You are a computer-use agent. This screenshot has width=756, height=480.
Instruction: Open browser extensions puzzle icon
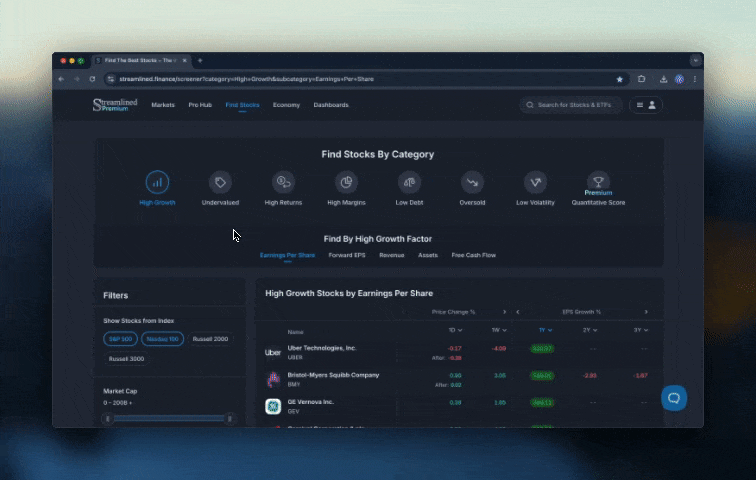pyautogui.click(x=642, y=79)
